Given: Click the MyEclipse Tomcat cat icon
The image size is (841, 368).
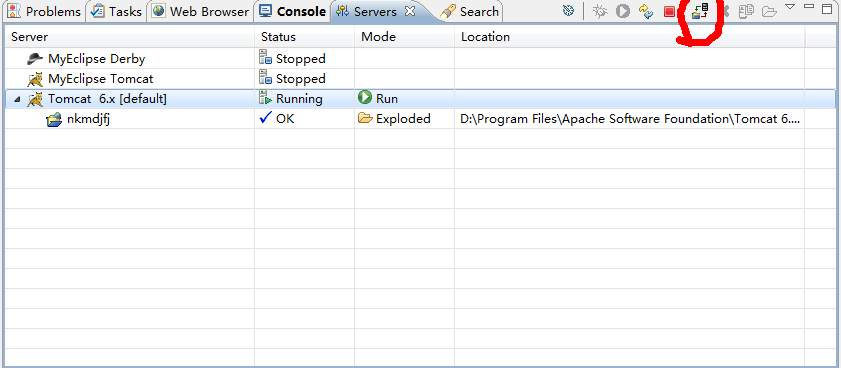Looking at the screenshot, I should tap(36, 79).
